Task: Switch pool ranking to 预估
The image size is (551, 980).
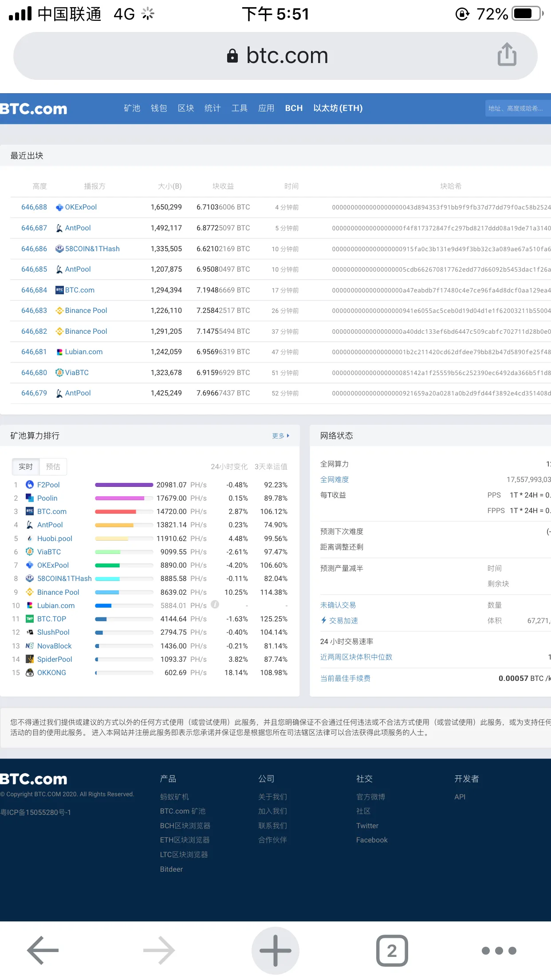Action: (x=53, y=466)
